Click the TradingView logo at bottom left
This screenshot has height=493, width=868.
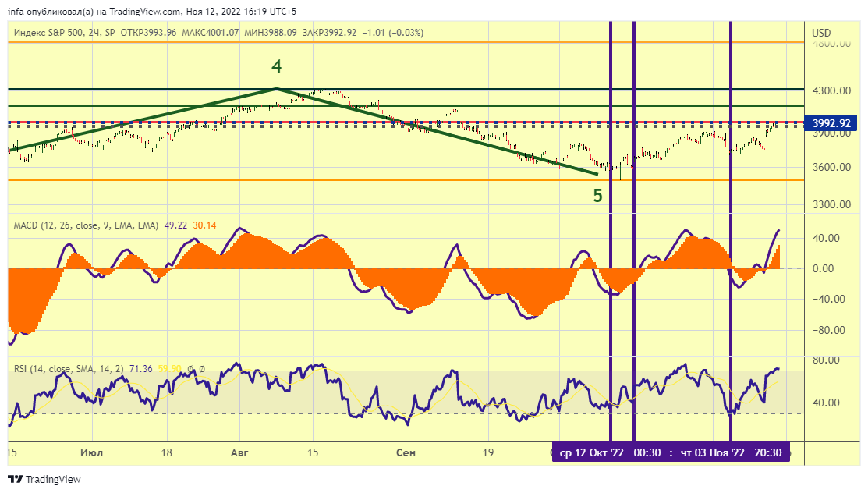coord(44,479)
